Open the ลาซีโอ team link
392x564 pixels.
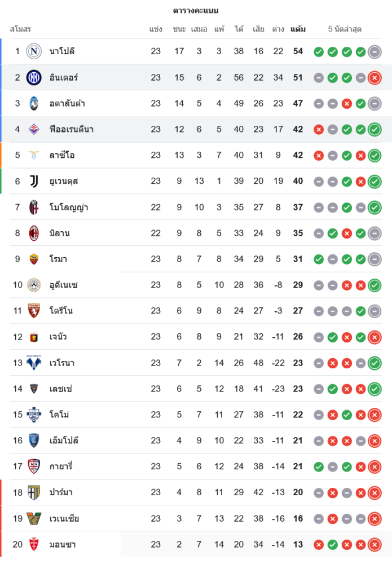[61, 155]
